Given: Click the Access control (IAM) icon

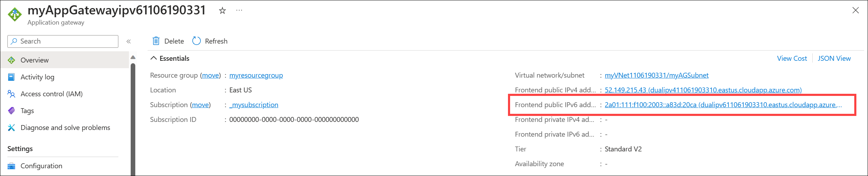Looking at the screenshot, I should (11, 94).
